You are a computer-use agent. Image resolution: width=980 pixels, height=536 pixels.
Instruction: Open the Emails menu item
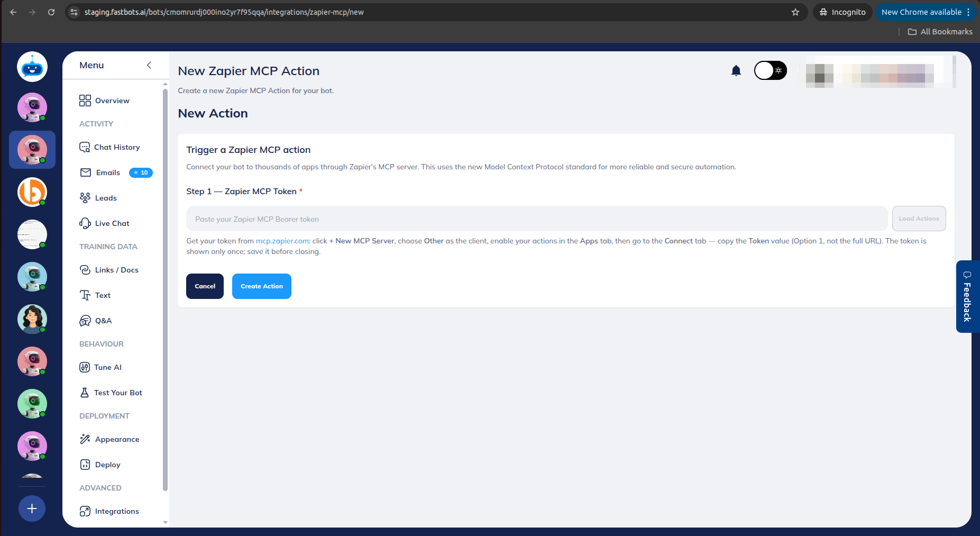[100, 172]
